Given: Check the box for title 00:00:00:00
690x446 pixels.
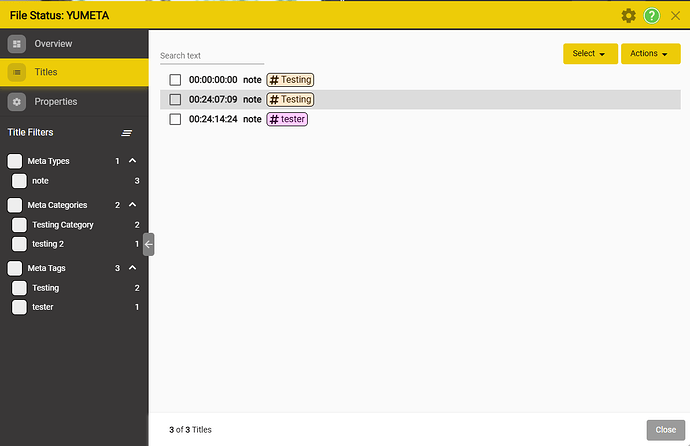Looking at the screenshot, I should point(175,80).
